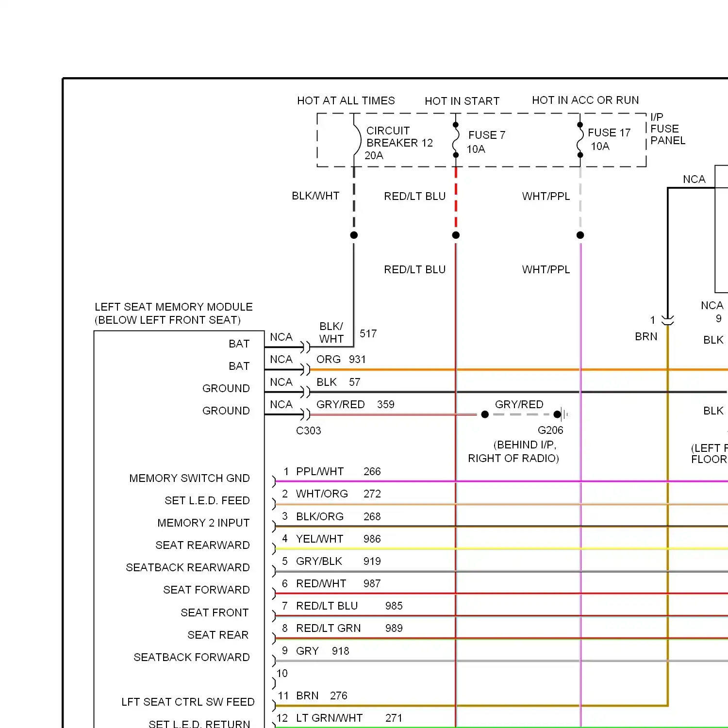The image size is (728, 728).
Task: Click the BLK/WHT 517 wire label
Action: pyautogui.click(x=347, y=333)
